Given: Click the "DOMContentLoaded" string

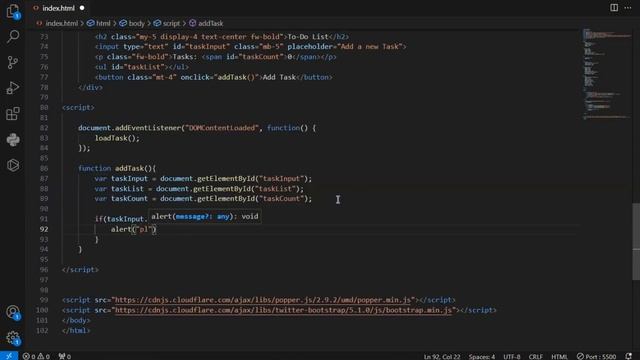Looking at the screenshot, I should 222,128.
